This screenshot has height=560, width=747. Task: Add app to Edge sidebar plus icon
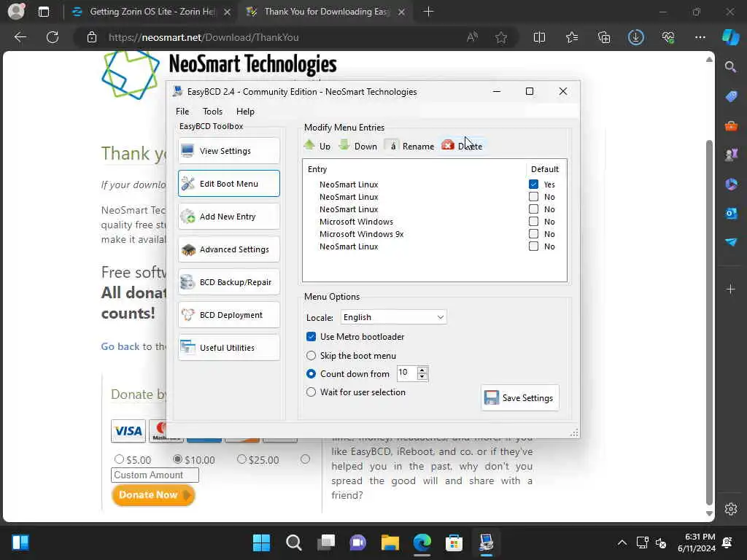(731, 289)
